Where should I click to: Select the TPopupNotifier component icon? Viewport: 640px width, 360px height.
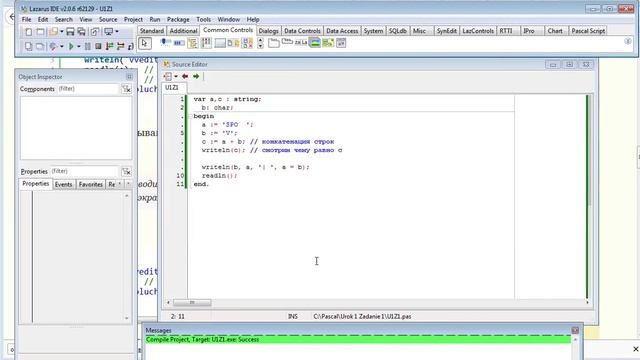[x=328, y=43]
